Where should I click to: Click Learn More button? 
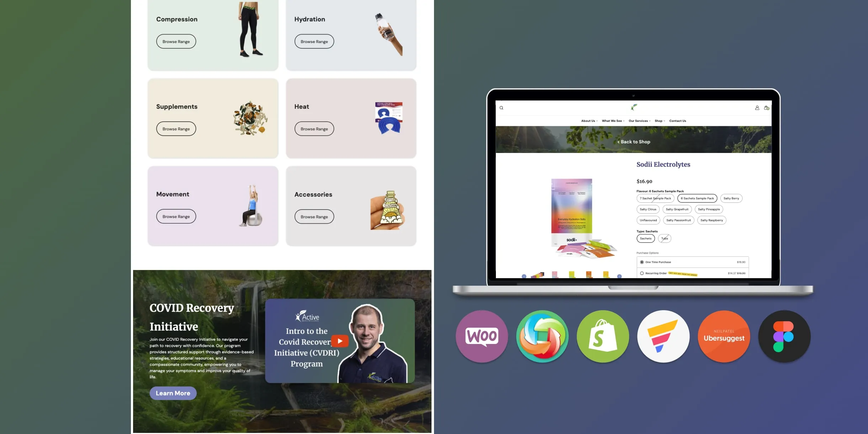173,393
